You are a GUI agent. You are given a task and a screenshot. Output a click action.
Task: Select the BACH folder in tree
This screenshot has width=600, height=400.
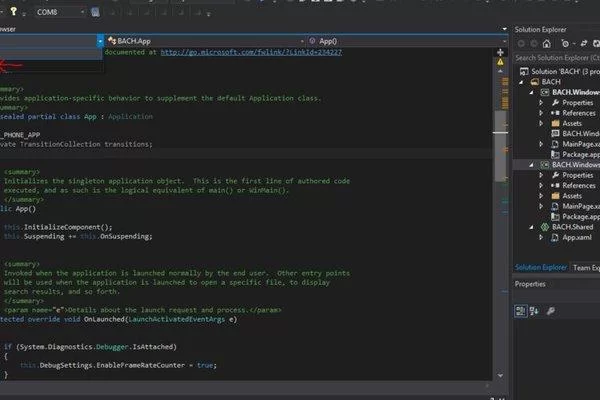(x=551, y=82)
